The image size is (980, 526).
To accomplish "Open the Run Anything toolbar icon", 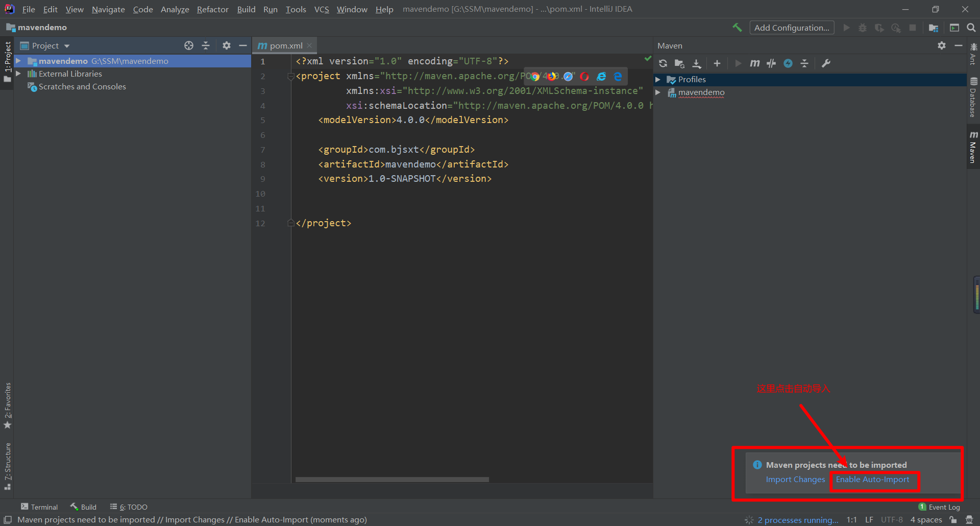I will click(x=954, y=28).
